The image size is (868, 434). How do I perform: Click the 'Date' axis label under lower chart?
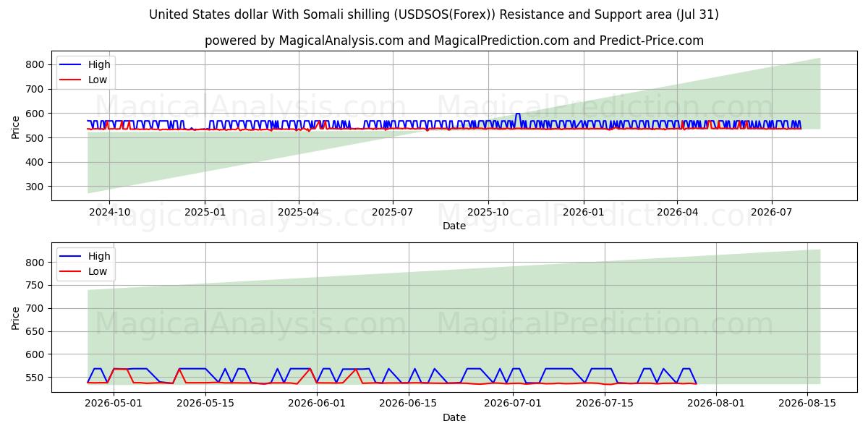[454, 417]
